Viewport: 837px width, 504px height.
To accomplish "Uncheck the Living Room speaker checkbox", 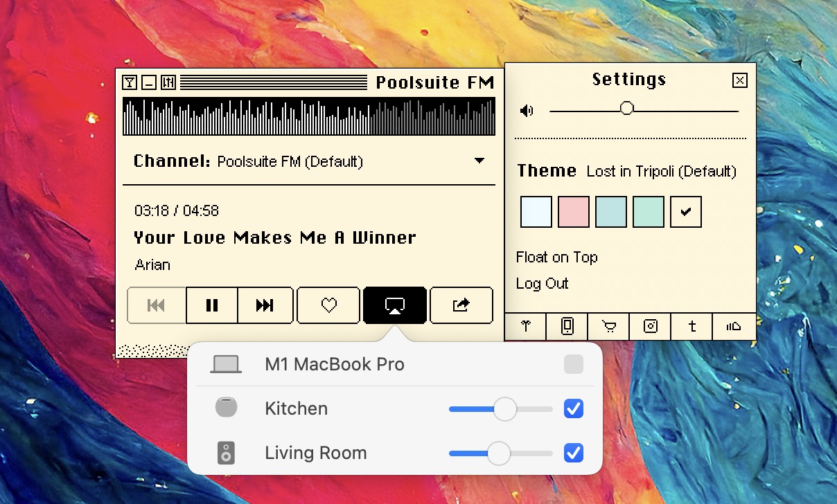I will [x=574, y=453].
